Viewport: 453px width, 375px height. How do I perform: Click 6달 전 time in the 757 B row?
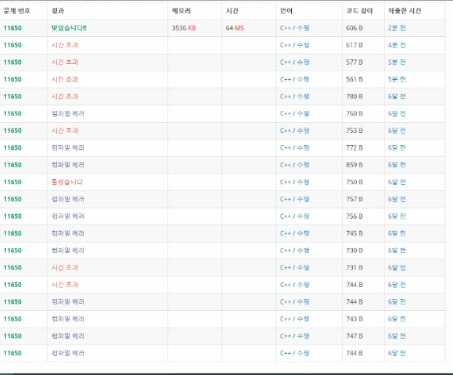point(397,199)
